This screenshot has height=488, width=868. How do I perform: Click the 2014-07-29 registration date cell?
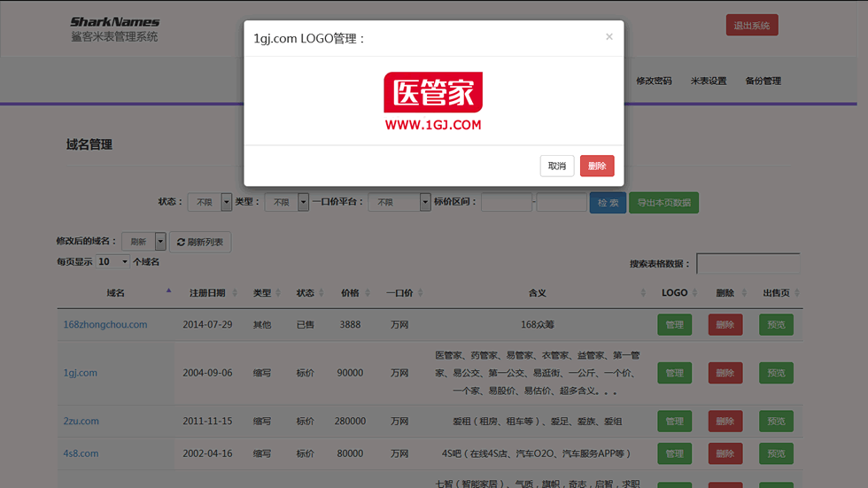(207, 325)
